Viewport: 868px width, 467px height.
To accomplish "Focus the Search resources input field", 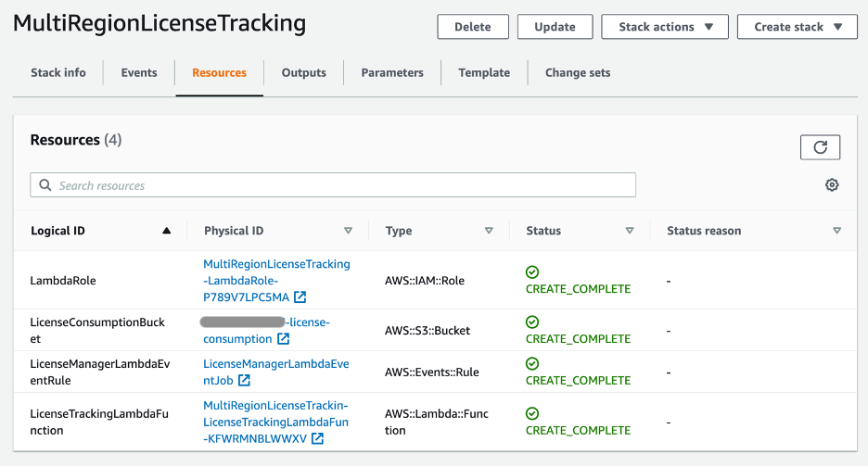I will [x=333, y=184].
